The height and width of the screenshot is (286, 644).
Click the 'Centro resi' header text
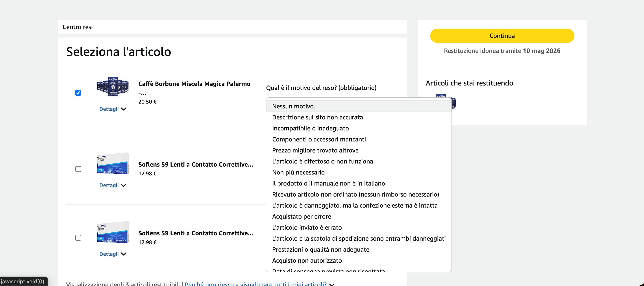(78, 27)
